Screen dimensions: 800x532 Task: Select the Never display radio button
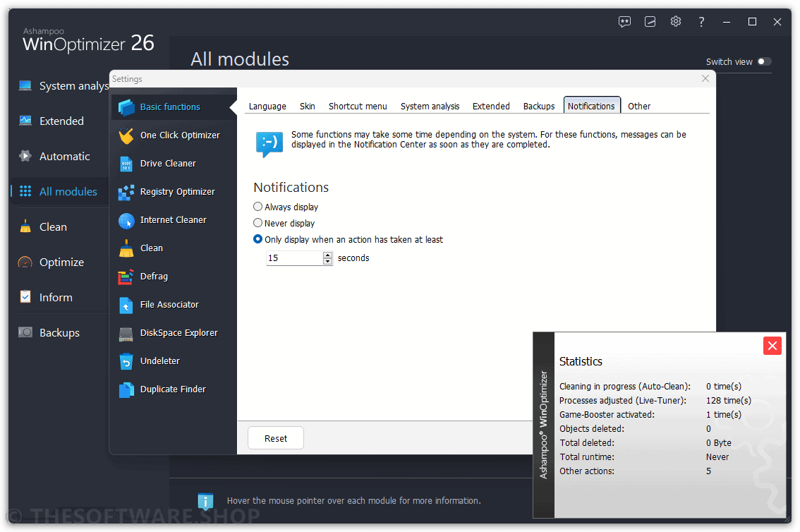point(257,223)
